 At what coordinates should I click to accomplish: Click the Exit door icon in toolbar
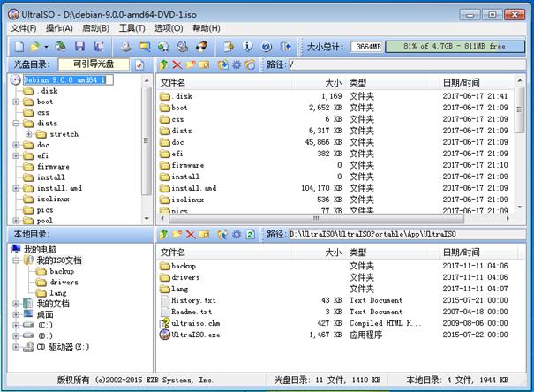285,47
